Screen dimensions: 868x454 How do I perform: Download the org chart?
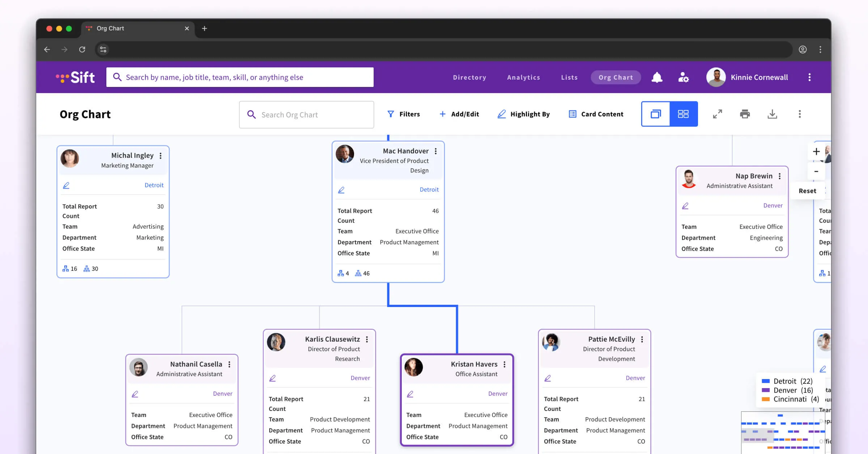772,114
